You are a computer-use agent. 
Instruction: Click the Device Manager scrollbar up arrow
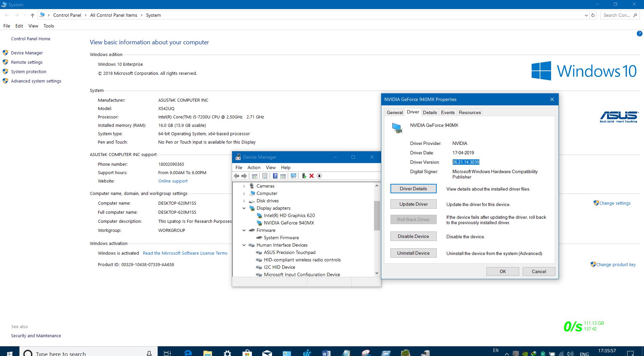coord(377,186)
